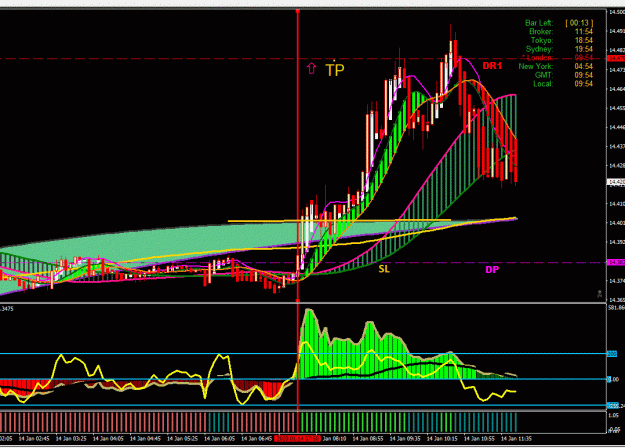The image size is (625, 448).
Task: Select the magenta DP label
Action: click(492, 270)
